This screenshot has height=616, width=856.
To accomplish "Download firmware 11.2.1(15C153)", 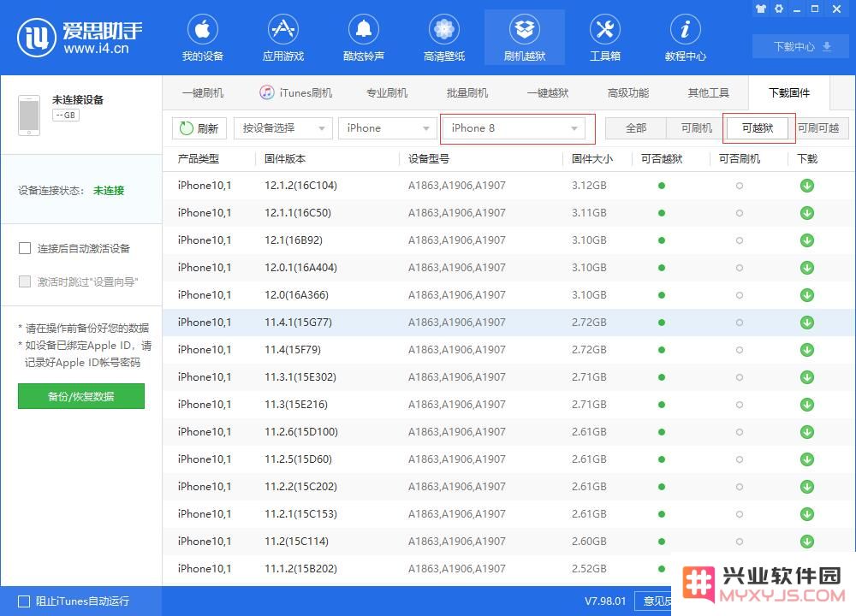I will [x=807, y=514].
